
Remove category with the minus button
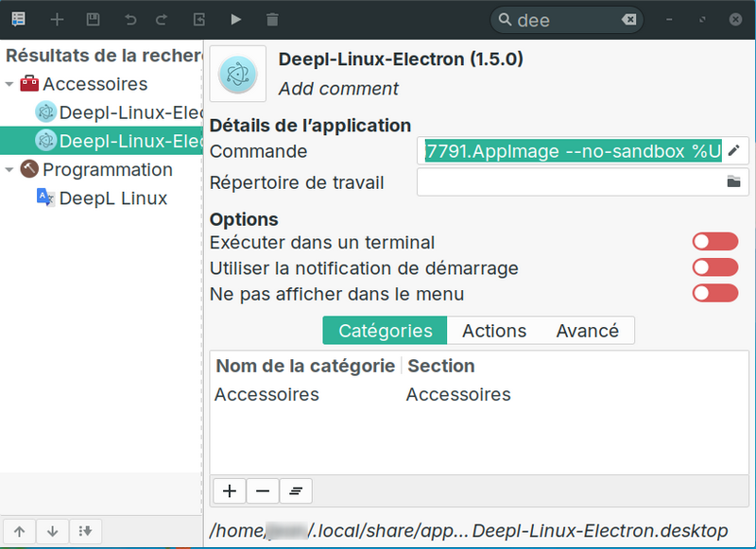click(x=263, y=490)
